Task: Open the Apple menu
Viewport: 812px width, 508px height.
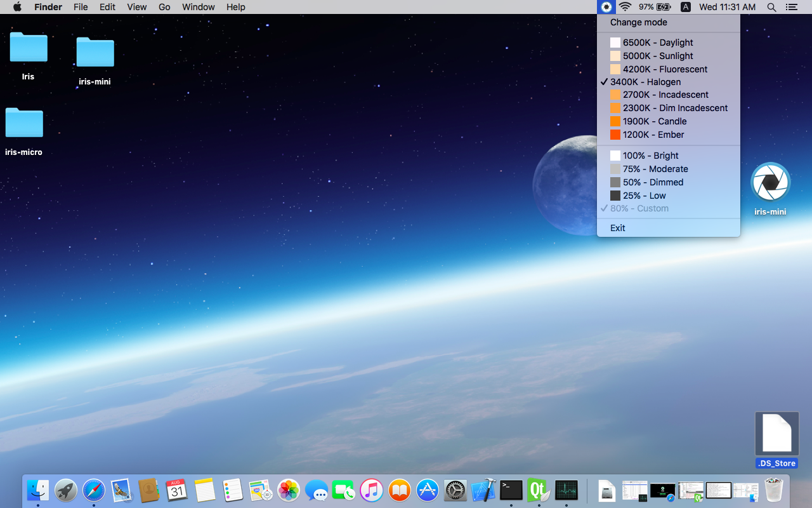Action: pos(17,7)
